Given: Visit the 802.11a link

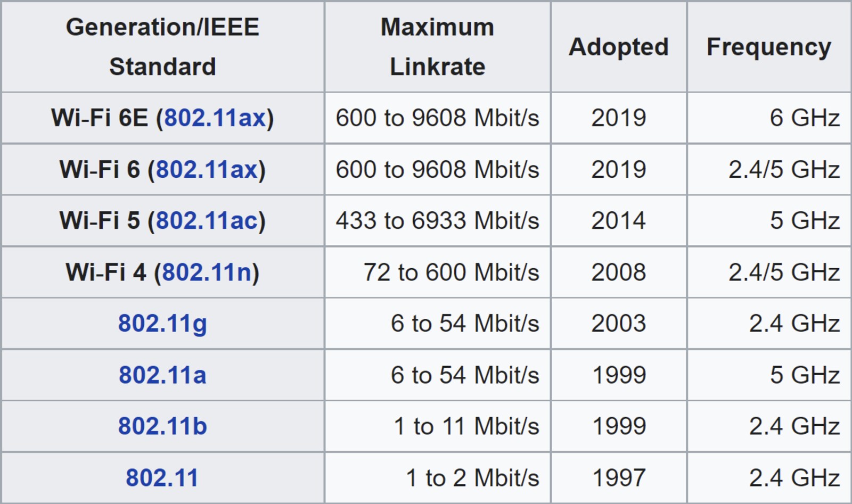Looking at the screenshot, I should tap(162, 375).
